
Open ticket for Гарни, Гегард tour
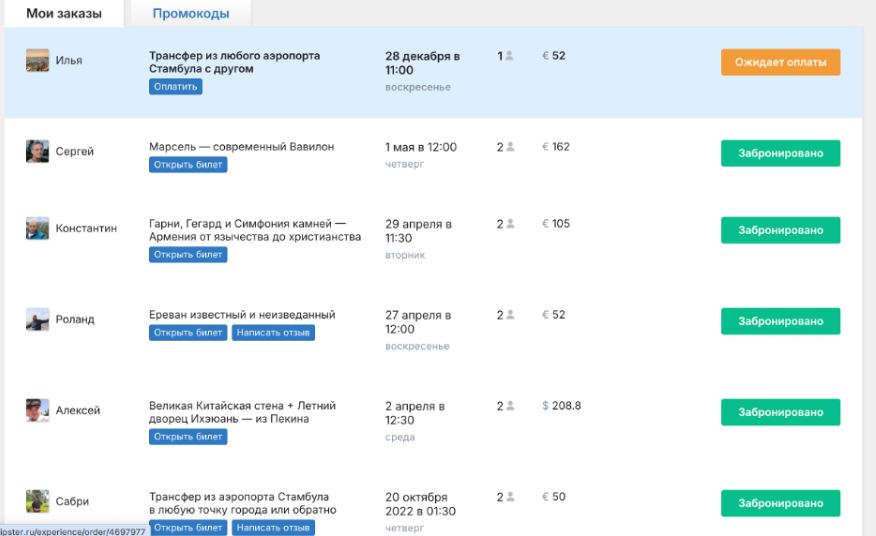click(x=188, y=255)
